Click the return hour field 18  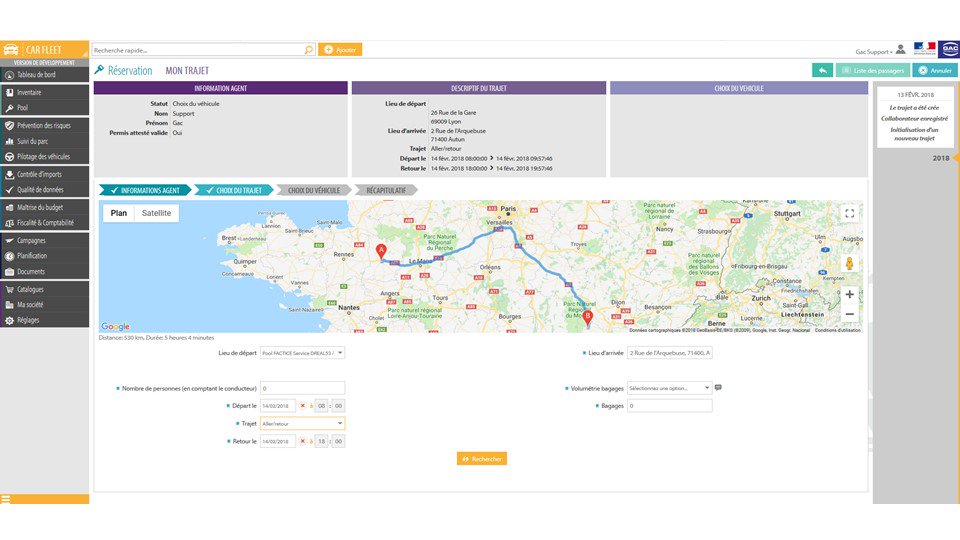point(321,441)
